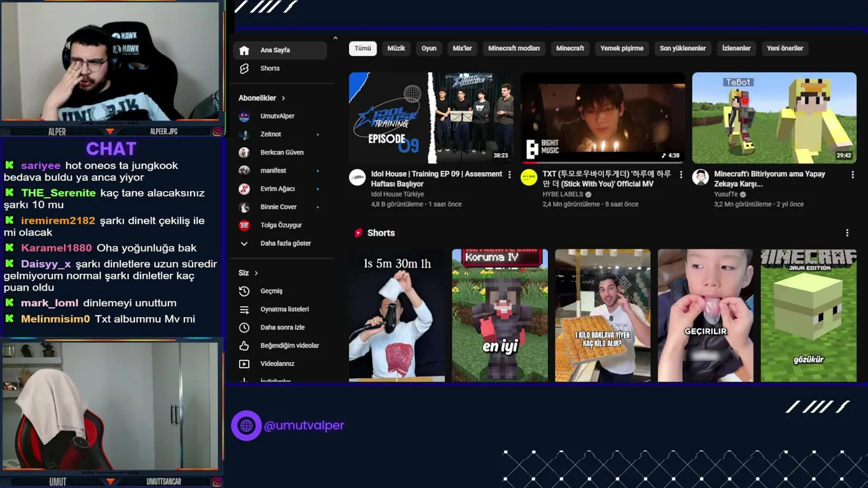The width and height of the screenshot is (868, 488).
Task: Play the TXT BigHit Music video thumbnail
Action: [x=603, y=118]
